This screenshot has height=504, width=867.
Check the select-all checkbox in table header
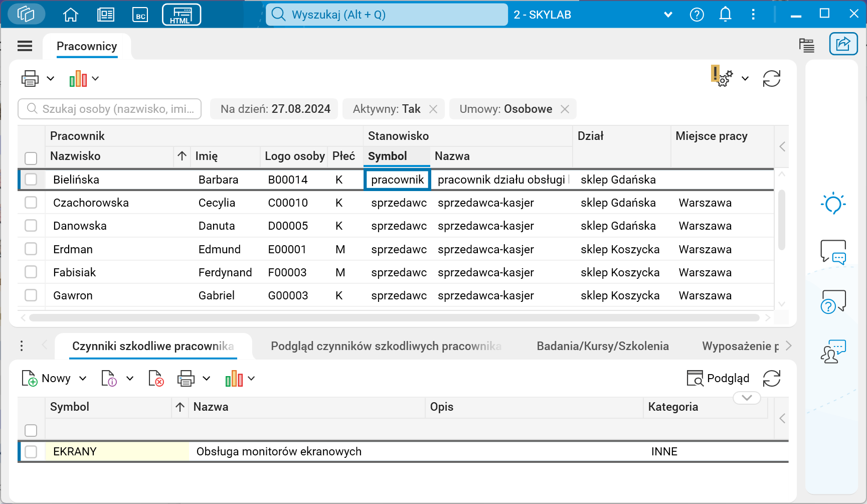tap(31, 158)
